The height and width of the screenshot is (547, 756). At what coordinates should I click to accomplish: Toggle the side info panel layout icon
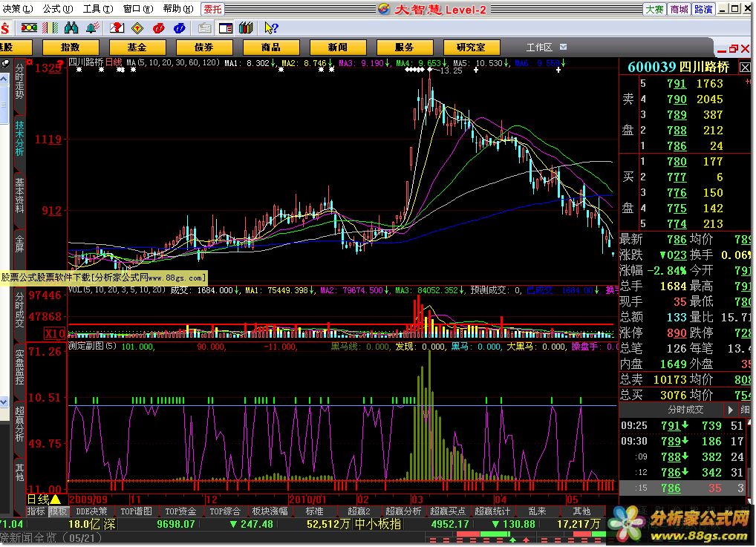[x=225, y=28]
